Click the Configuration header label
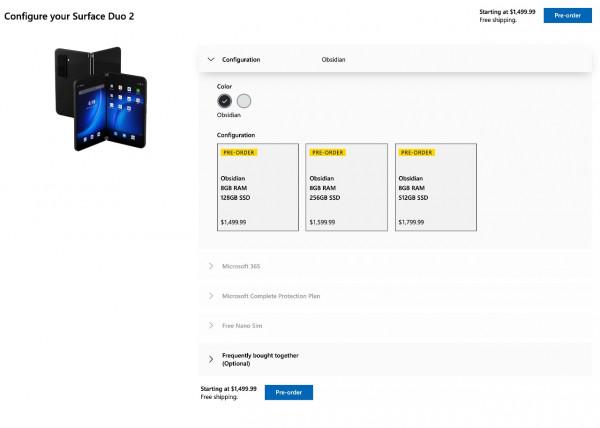This screenshot has height=428, width=600. [241, 60]
